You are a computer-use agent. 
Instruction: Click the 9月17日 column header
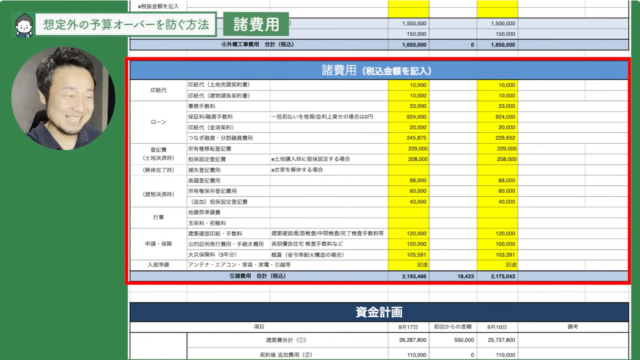[409, 327]
